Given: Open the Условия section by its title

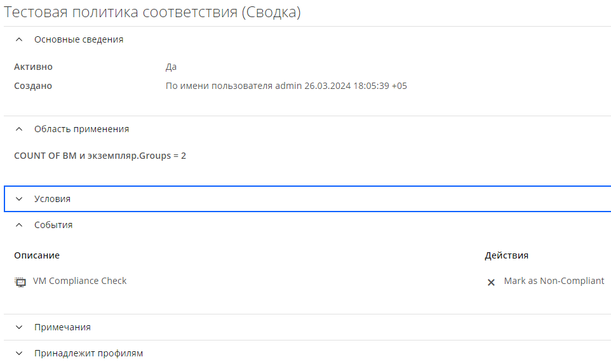Looking at the screenshot, I should tap(52, 199).
